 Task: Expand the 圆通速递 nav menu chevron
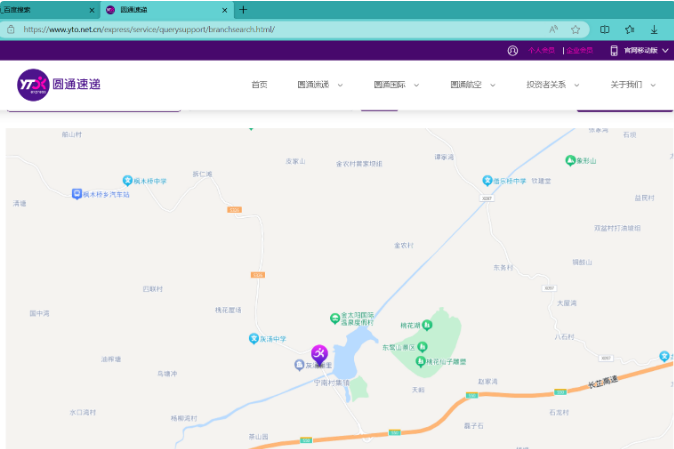point(340,85)
